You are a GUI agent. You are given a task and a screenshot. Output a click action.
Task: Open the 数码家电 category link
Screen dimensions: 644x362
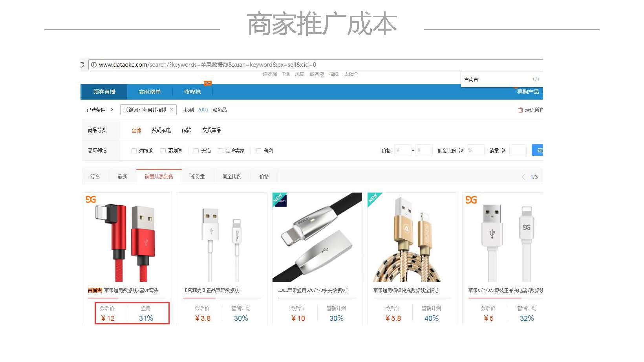(x=161, y=130)
